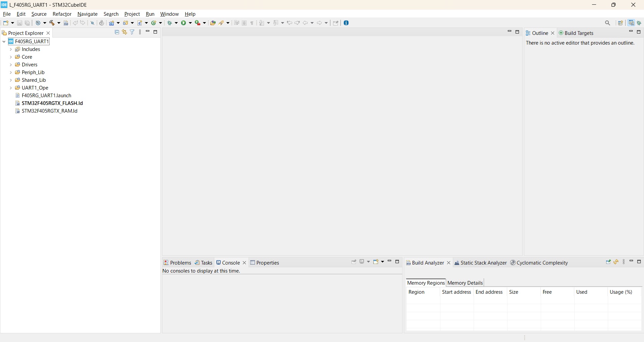Click the blue Information Center icon
The image size is (644, 342).
pyautogui.click(x=347, y=23)
